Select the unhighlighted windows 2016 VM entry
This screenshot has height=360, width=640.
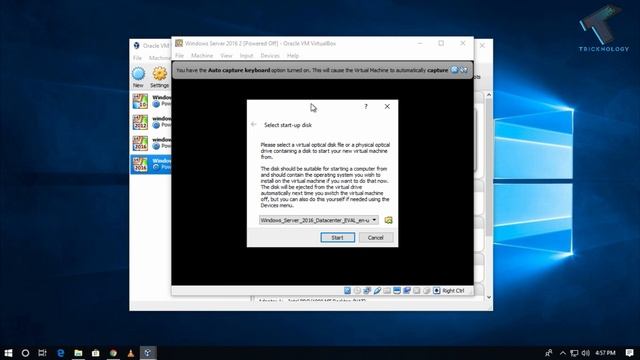pyautogui.click(x=151, y=143)
